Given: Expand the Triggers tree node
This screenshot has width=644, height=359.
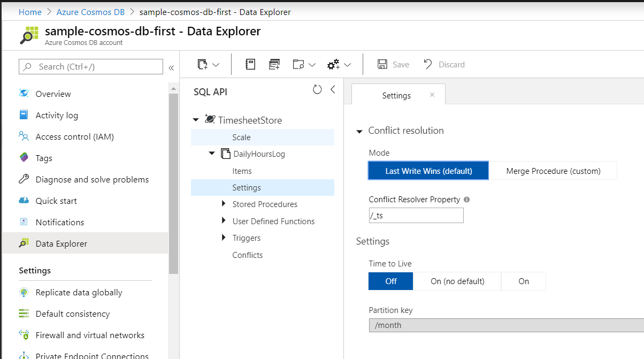Looking at the screenshot, I should pos(224,238).
